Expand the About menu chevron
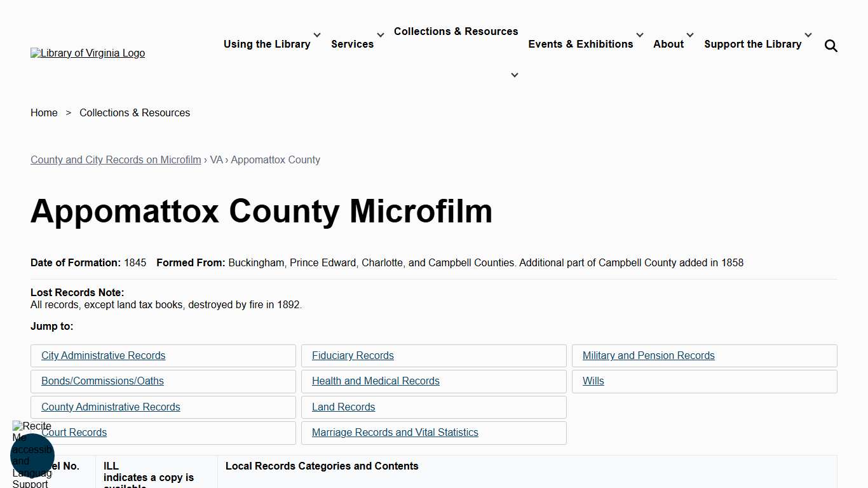 [690, 35]
